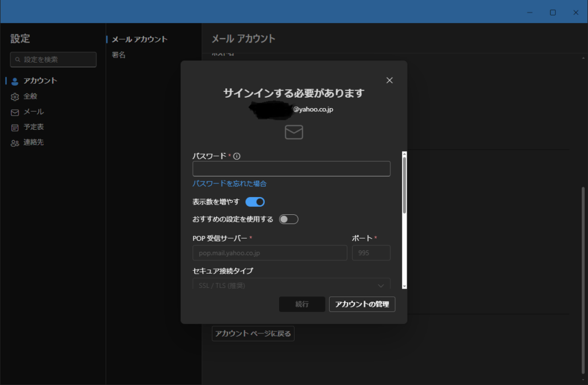Open the メール アカウント tab
Screen dimensions: 588x385
point(140,40)
